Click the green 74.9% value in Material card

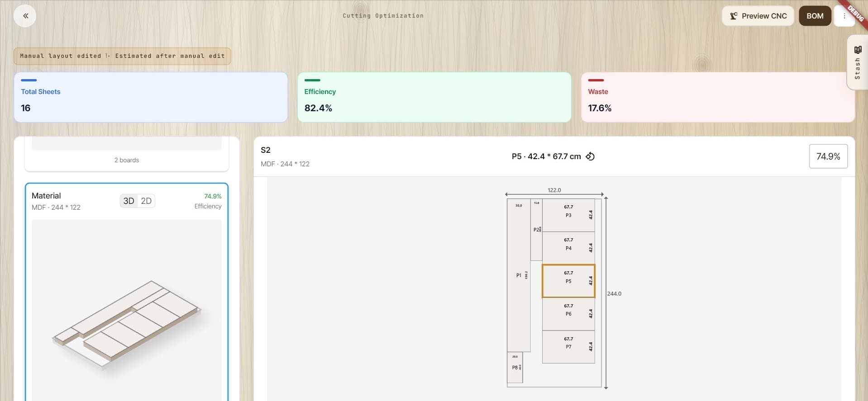[213, 196]
